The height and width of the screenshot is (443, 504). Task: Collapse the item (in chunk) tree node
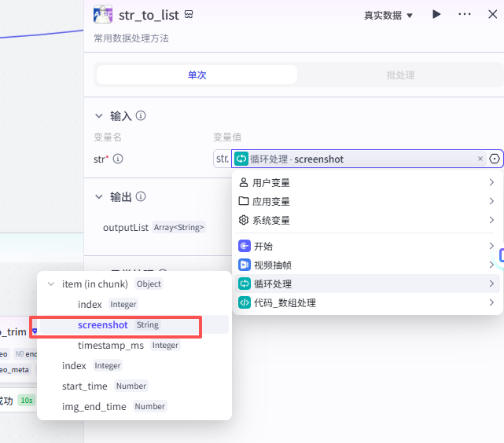pos(51,284)
